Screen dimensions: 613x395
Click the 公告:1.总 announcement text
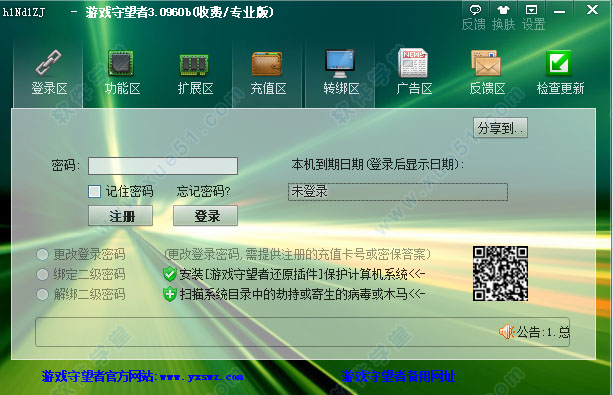pyautogui.click(x=543, y=332)
